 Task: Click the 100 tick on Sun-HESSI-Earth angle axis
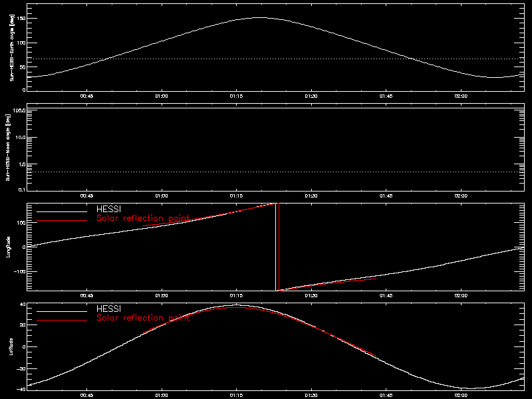[x=21, y=43]
